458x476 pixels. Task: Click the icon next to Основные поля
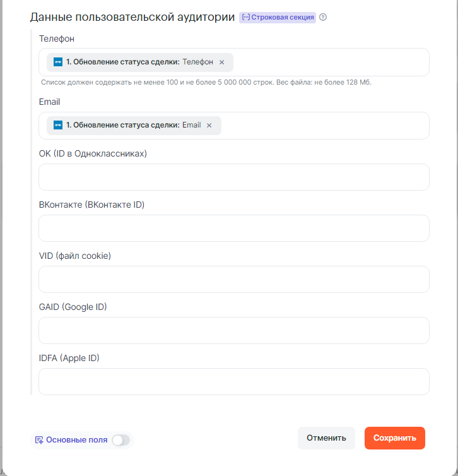[39, 440]
